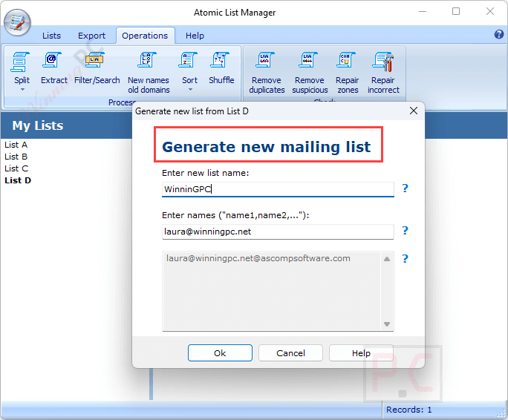Cancel the generate list dialog
Image resolution: width=508 pixels, height=420 pixels.
(290, 353)
